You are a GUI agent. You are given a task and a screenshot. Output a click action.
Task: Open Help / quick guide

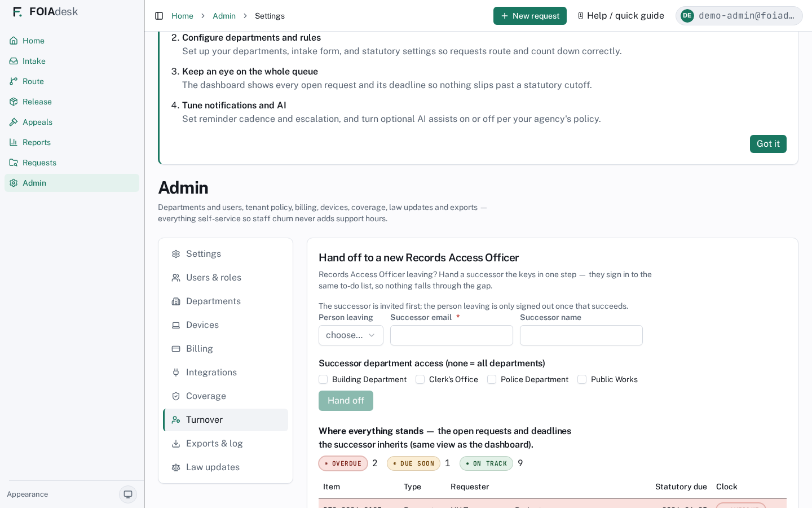pos(621,16)
